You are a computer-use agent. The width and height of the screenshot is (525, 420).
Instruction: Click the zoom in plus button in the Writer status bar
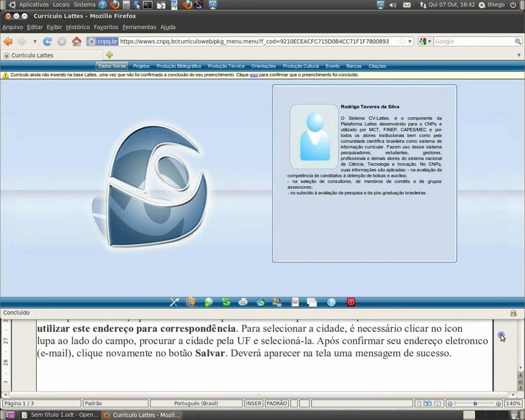tap(499, 404)
